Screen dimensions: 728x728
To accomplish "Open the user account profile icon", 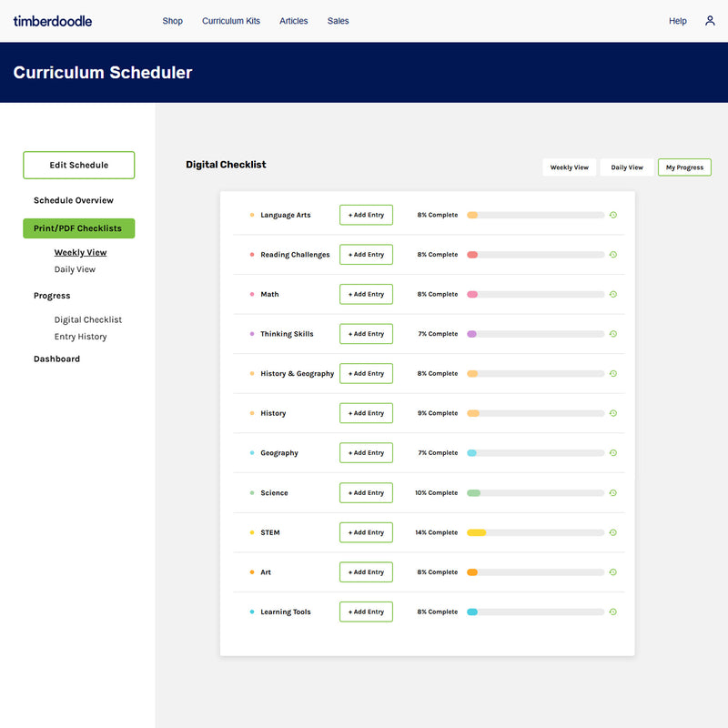I will coord(710,21).
